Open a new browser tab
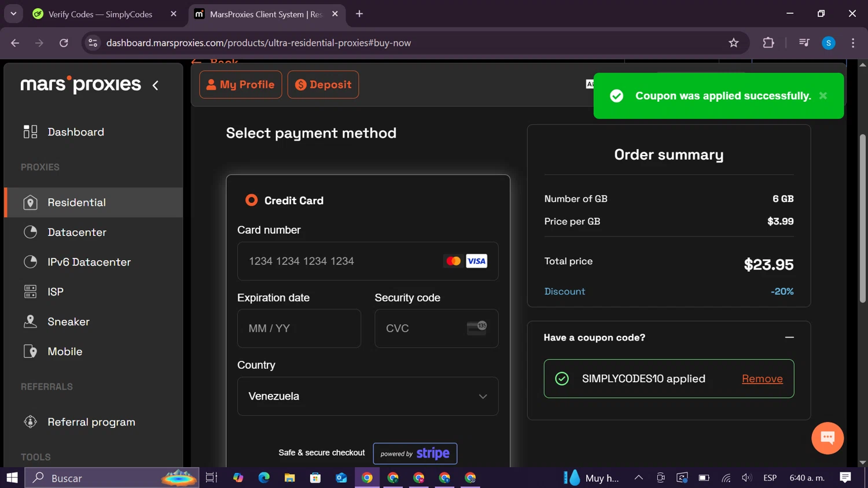This screenshot has height=488, width=868. (359, 14)
